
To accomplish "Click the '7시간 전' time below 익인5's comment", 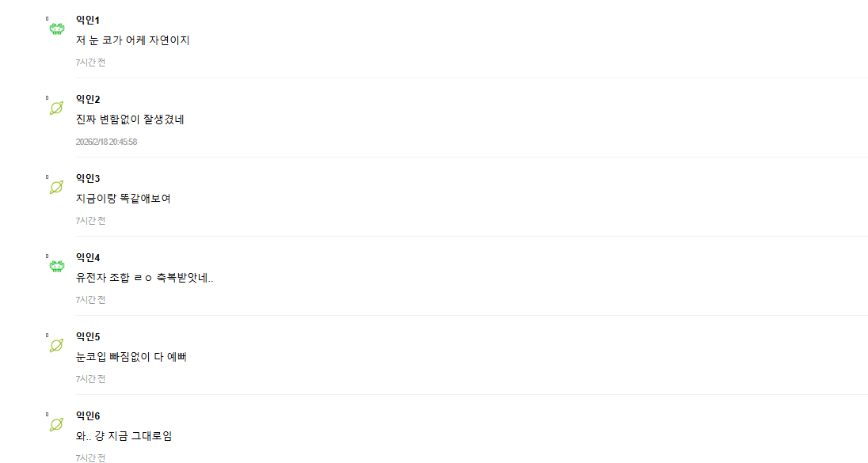I will (90, 379).
